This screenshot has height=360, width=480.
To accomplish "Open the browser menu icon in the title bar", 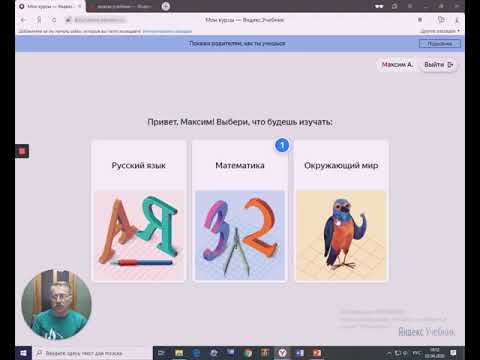I will pos(410,6).
